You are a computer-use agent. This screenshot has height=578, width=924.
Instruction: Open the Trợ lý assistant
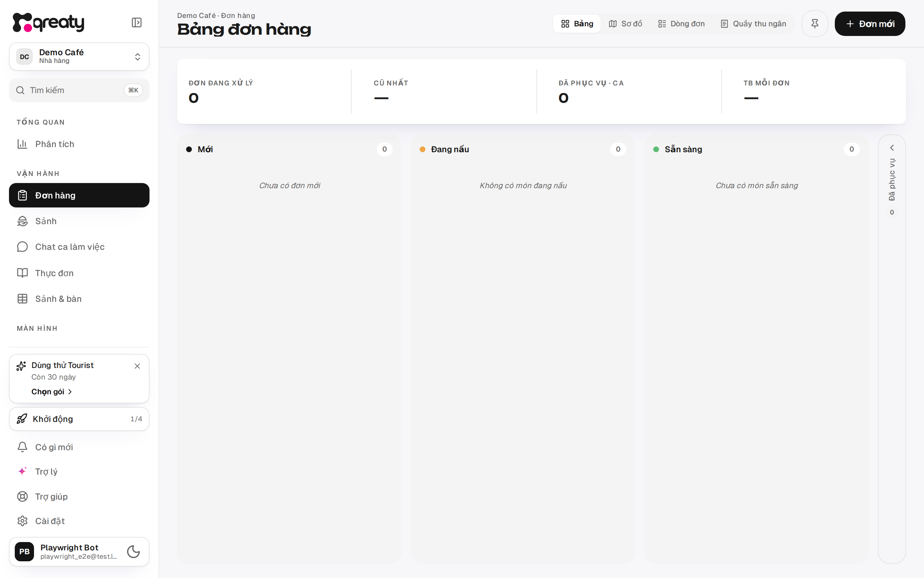coord(79,471)
